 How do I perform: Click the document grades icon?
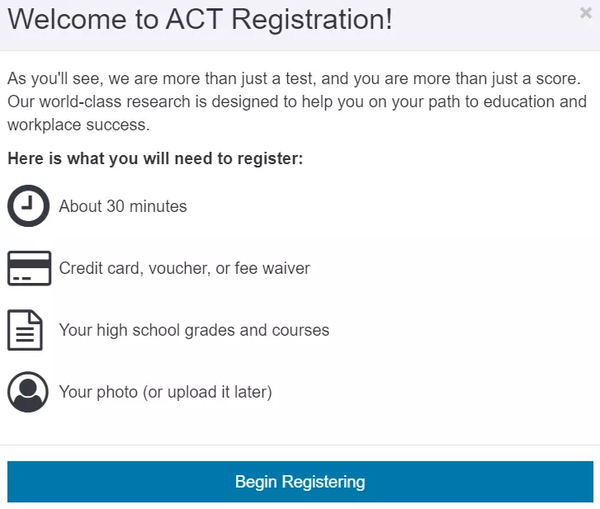click(x=25, y=330)
